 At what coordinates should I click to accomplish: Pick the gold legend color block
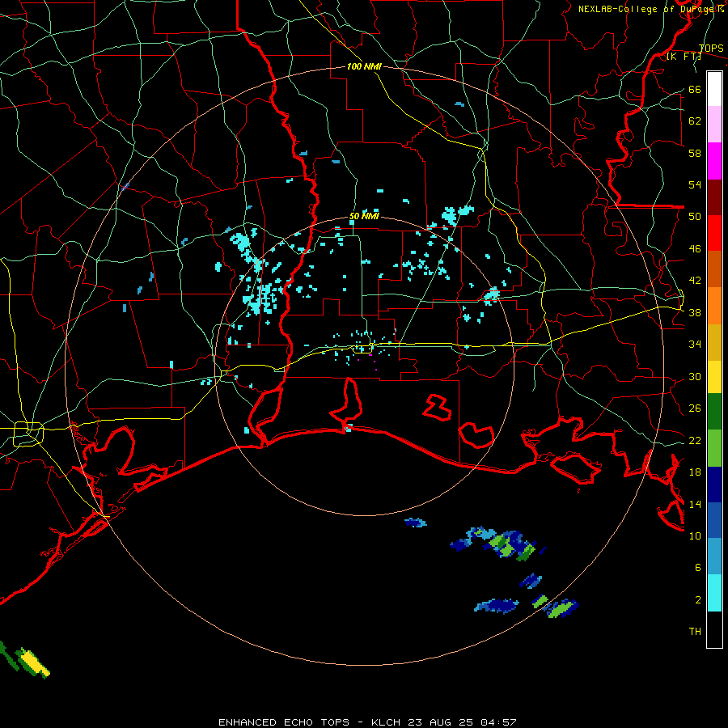click(714, 343)
